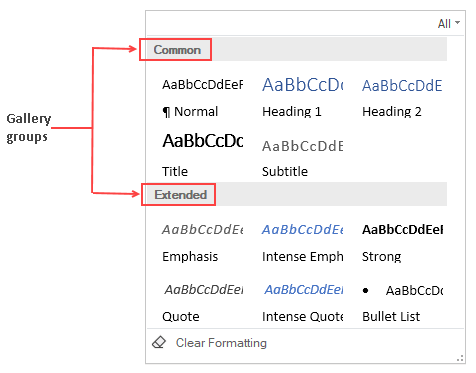This screenshot has height=373, width=476.
Task: Select the Bullet List style
Action: (403, 303)
